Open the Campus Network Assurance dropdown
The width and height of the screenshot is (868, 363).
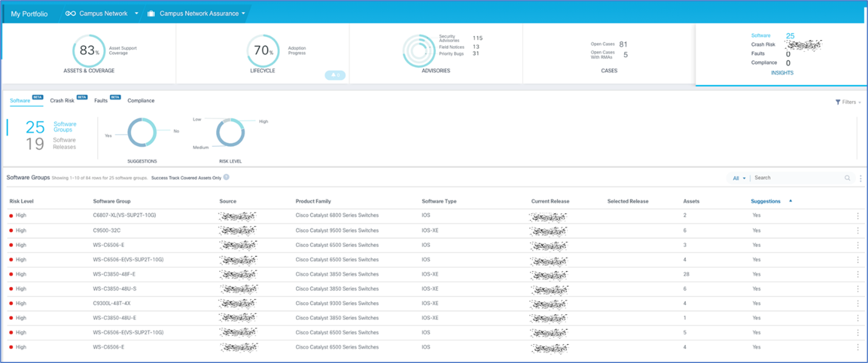[x=243, y=13]
